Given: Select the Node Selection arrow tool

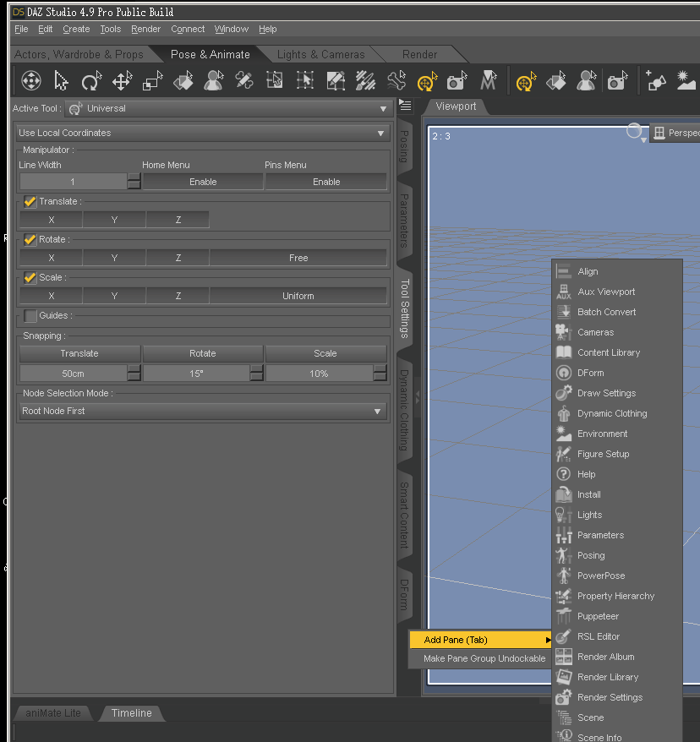Looking at the screenshot, I should (x=61, y=81).
